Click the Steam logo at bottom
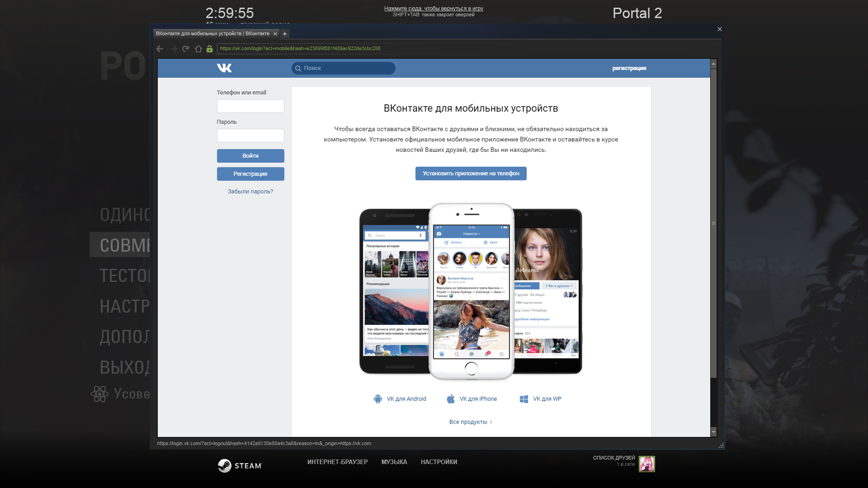Viewport: 868px width, 488px height. [240, 465]
